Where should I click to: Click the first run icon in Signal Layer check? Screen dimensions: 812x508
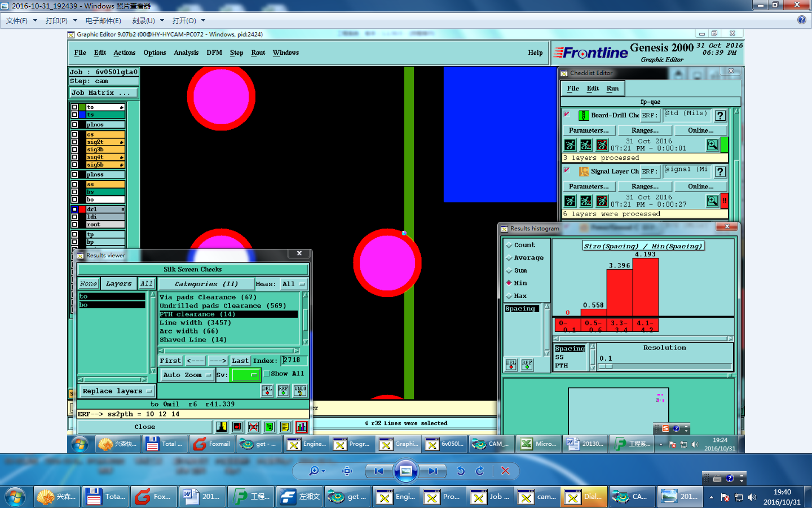[x=570, y=201]
